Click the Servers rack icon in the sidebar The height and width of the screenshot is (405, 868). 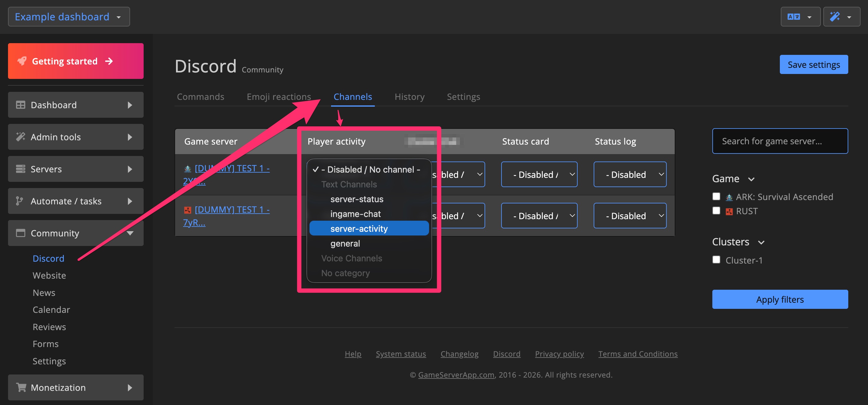(x=21, y=169)
